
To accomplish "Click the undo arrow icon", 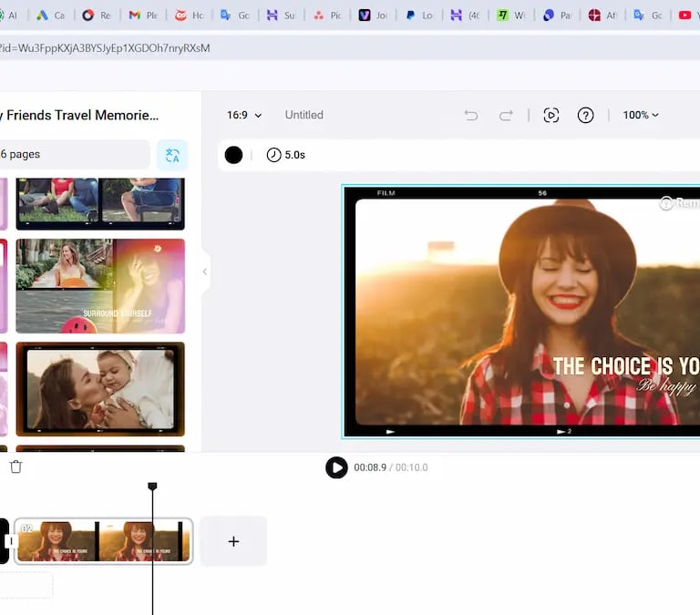I will click(x=471, y=115).
